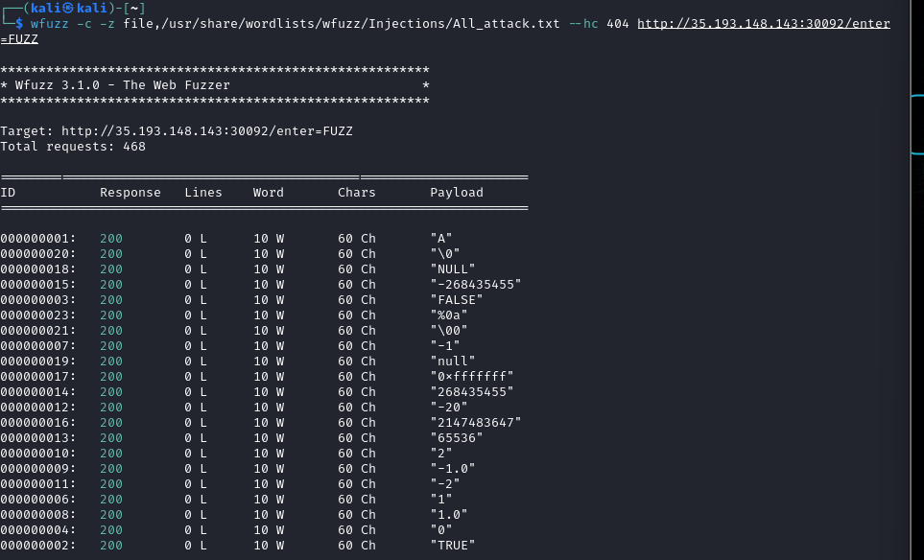
Task: Click the Target URL line
Action: (x=177, y=130)
